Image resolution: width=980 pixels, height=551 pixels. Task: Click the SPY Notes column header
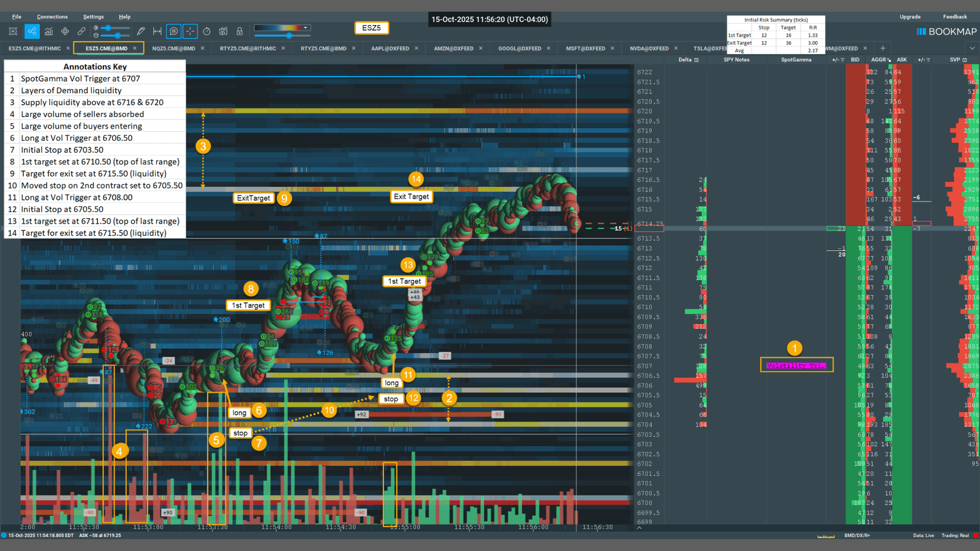click(x=736, y=60)
